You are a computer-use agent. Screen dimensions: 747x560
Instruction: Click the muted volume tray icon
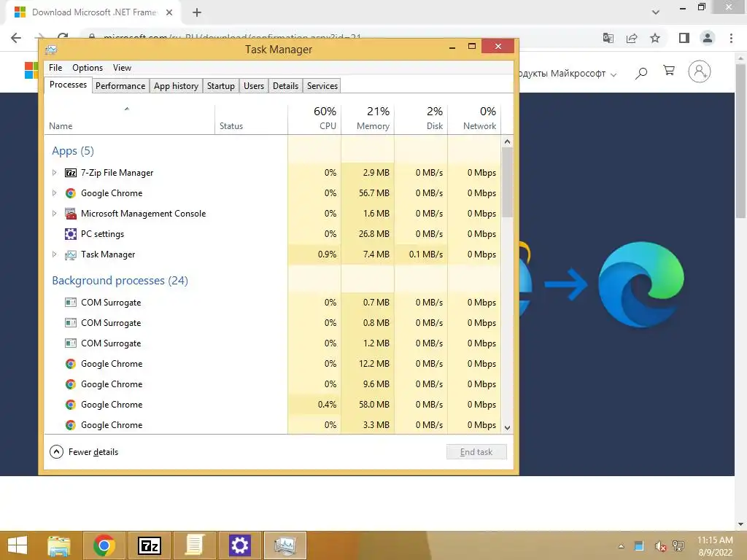tap(659, 545)
